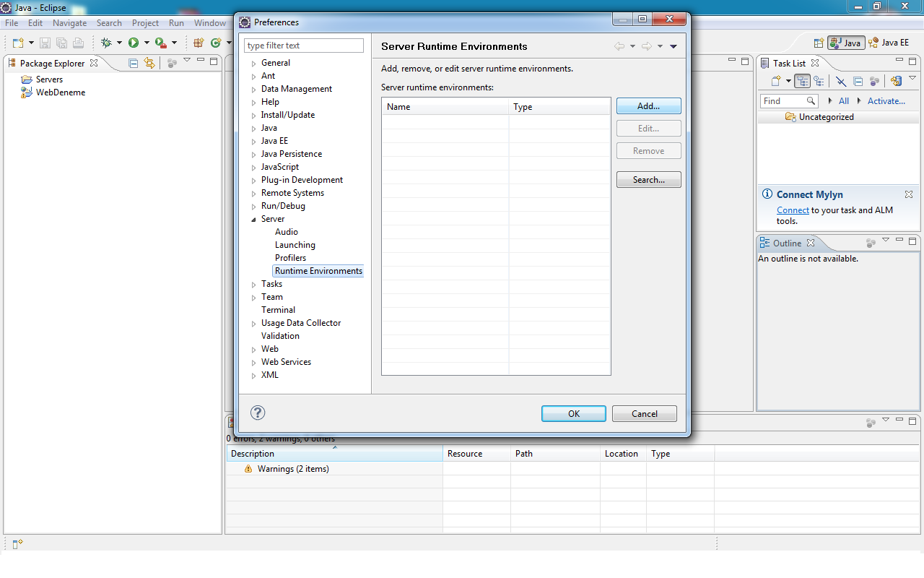Click the Connect link in Mylyn panel

pyautogui.click(x=793, y=210)
